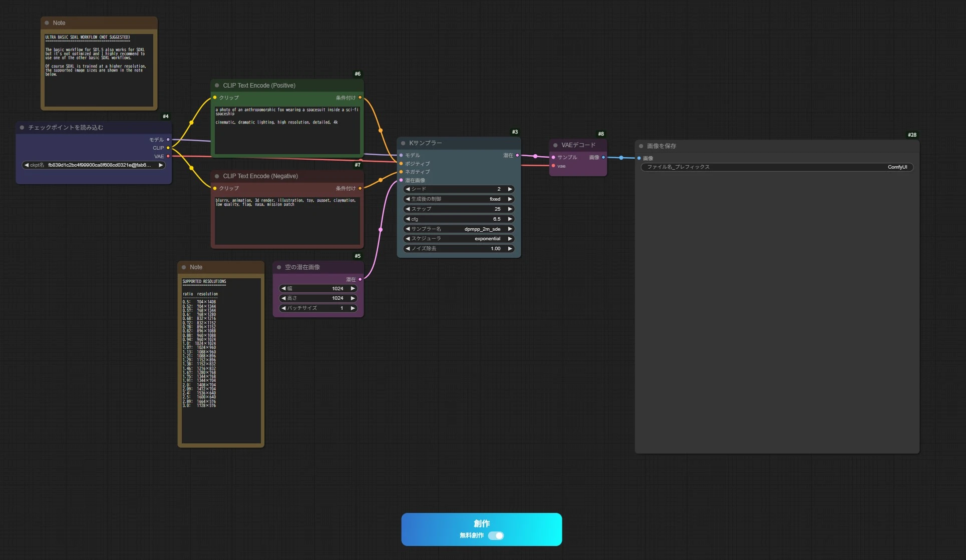Increase the 幅 width value arrow
966x560 pixels.
tap(353, 289)
